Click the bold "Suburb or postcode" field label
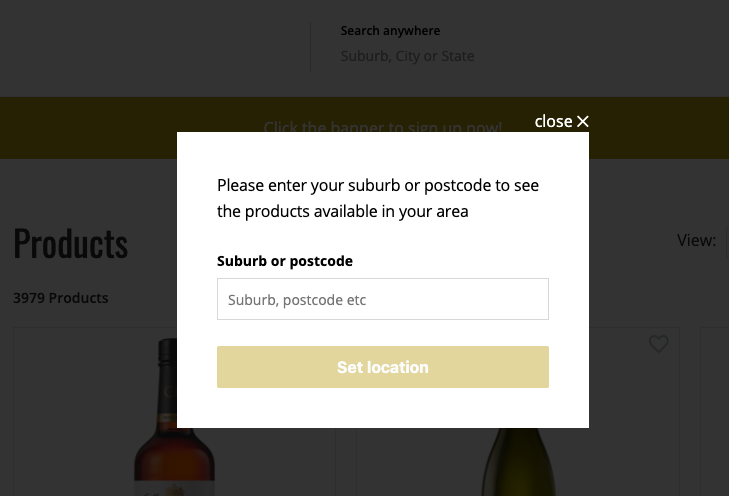 285,261
